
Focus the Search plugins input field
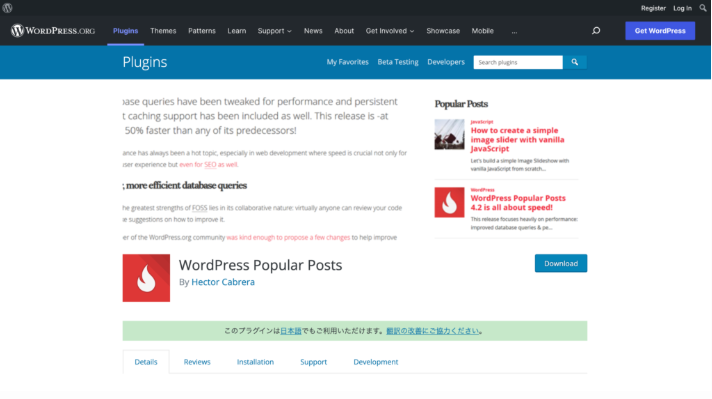tap(518, 62)
